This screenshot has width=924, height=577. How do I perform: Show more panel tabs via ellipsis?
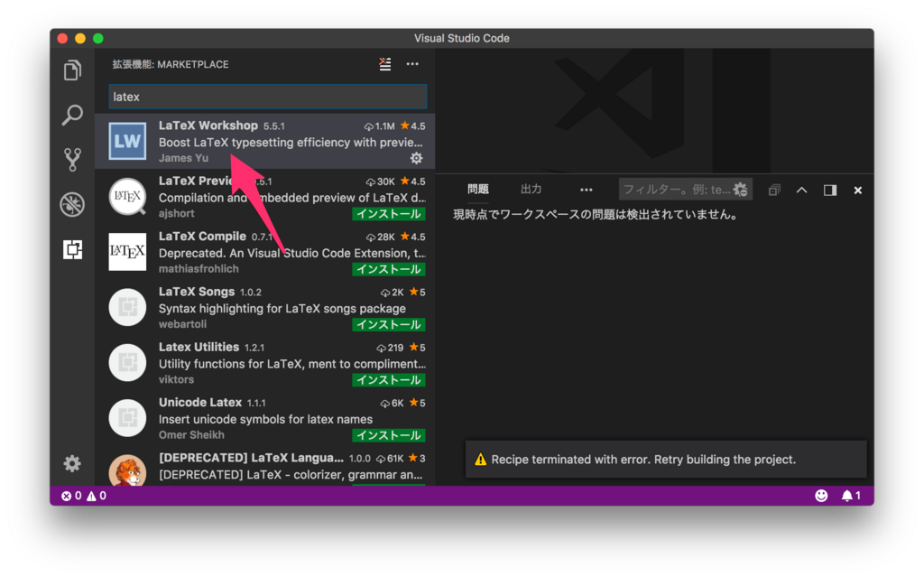pyautogui.click(x=586, y=190)
